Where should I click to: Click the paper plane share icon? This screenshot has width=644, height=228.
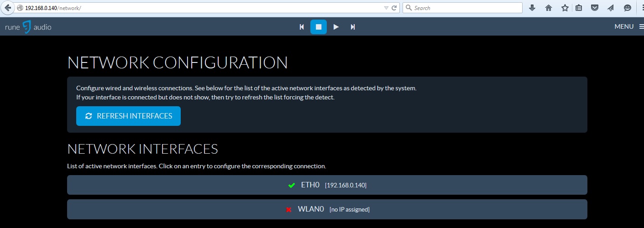[611, 8]
